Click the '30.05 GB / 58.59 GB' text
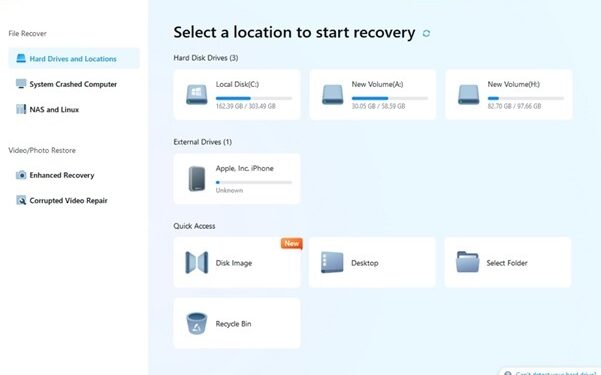601x375 pixels. click(378, 106)
